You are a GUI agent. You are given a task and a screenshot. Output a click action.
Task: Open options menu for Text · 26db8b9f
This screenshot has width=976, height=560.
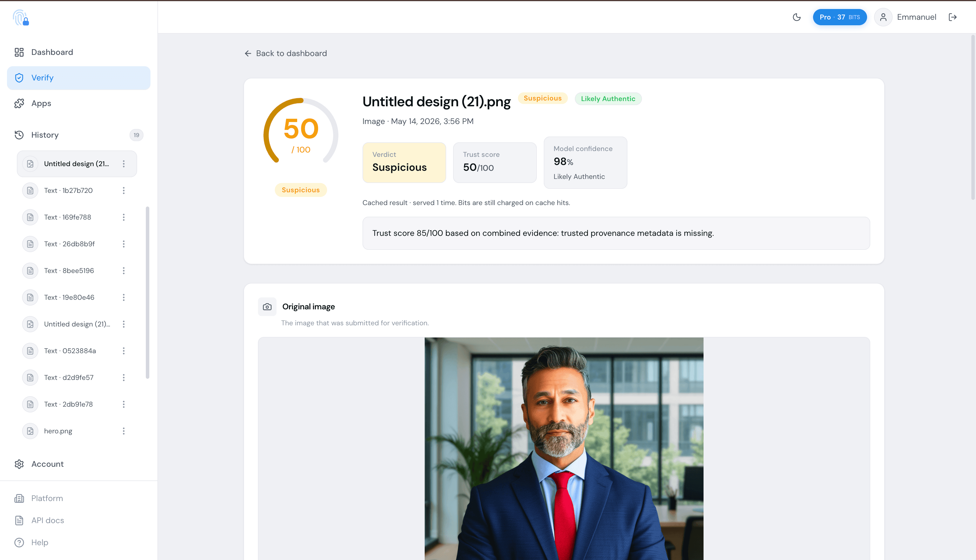coord(124,244)
